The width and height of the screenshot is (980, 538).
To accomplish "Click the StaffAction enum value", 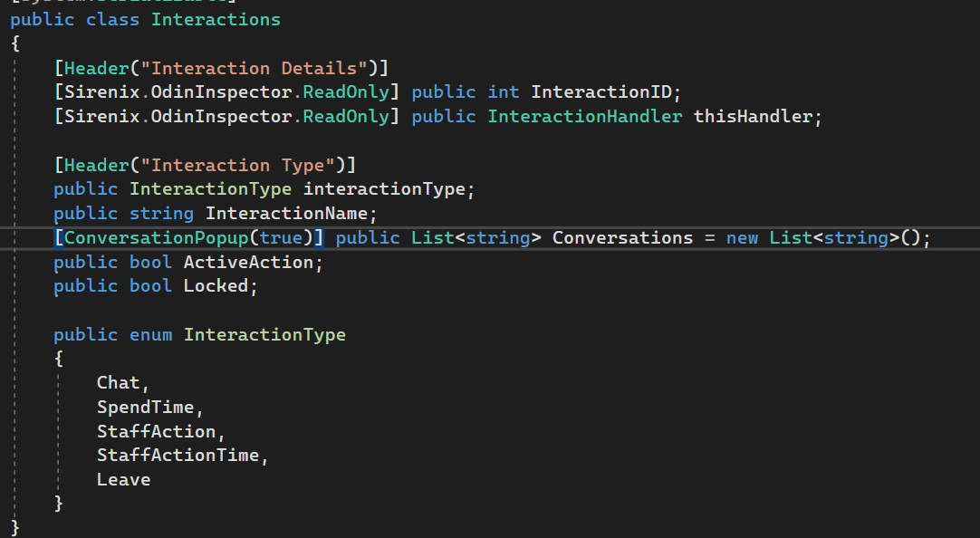I will [x=157, y=432].
